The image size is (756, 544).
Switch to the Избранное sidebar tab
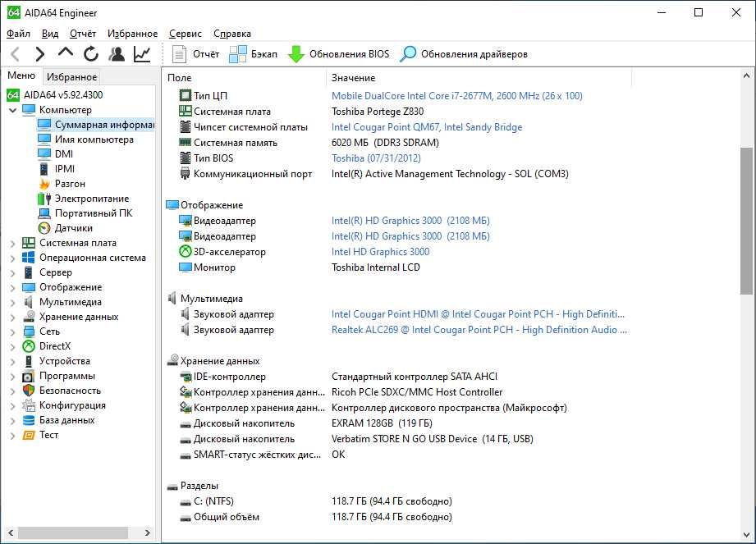71,76
